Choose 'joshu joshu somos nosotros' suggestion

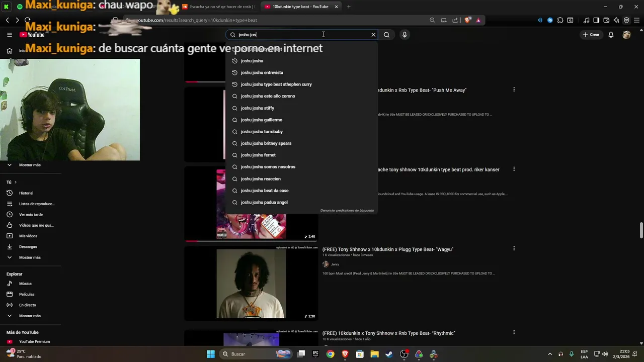pos(301,167)
